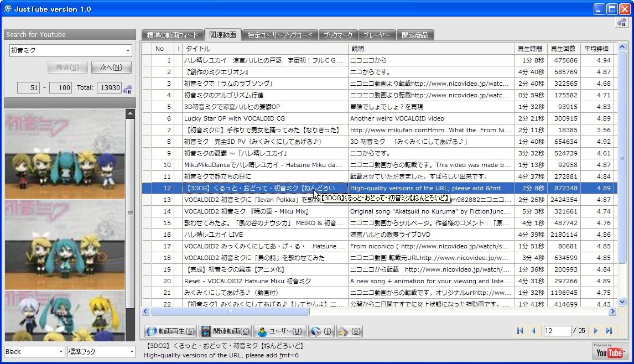The width and height of the screenshot is (634, 364).
Task: Switch to 関連動画 tab
Action: click(x=223, y=35)
